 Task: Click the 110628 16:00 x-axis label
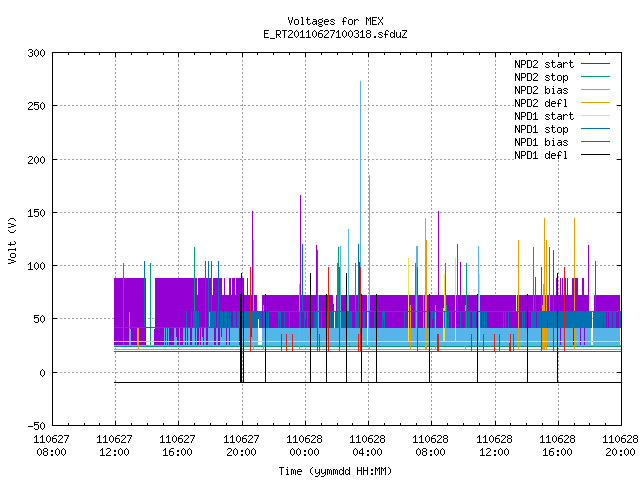click(x=558, y=446)
